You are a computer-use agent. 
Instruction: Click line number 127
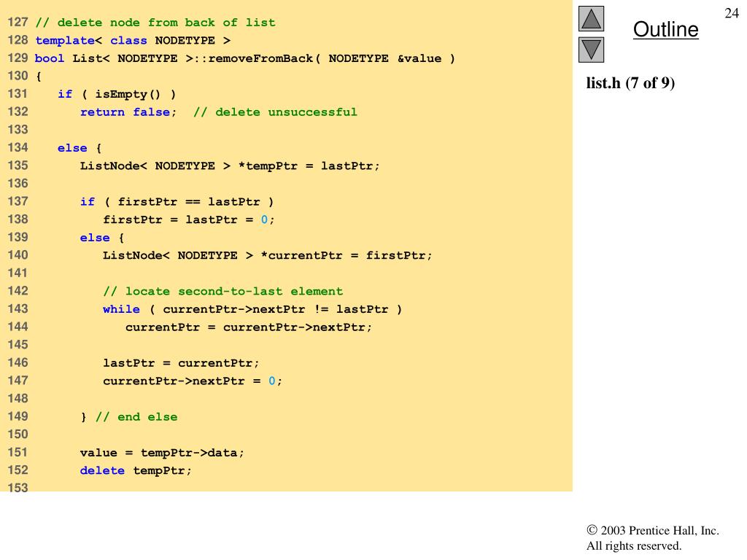pos(18,23)
